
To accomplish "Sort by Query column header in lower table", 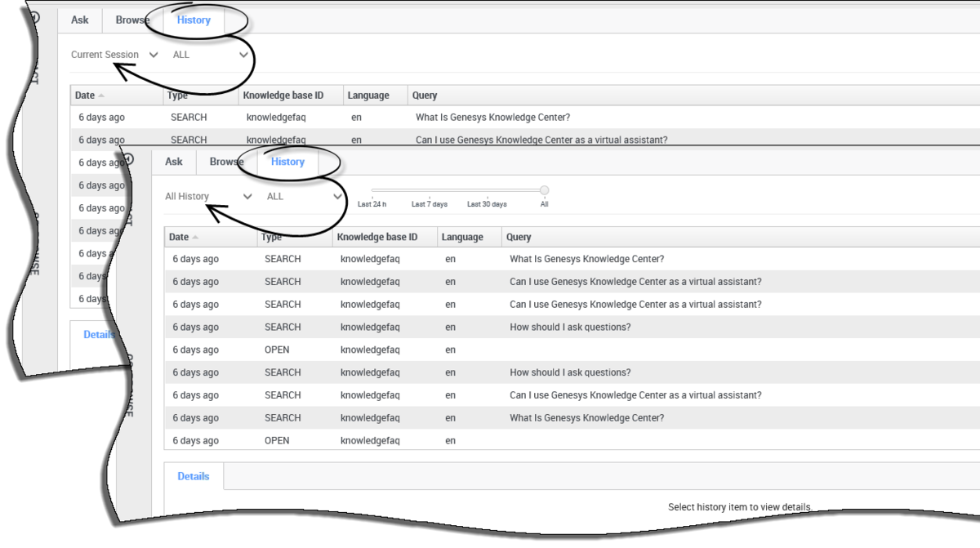I will coord(519,238).
